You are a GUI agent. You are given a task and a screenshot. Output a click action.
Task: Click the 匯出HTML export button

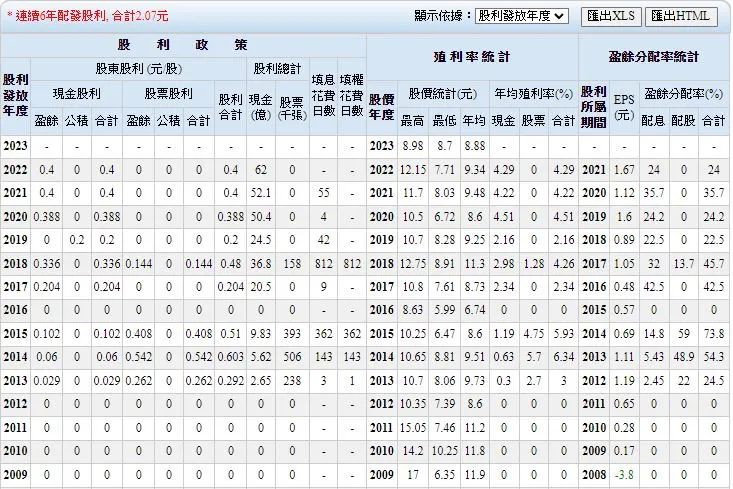681,16
